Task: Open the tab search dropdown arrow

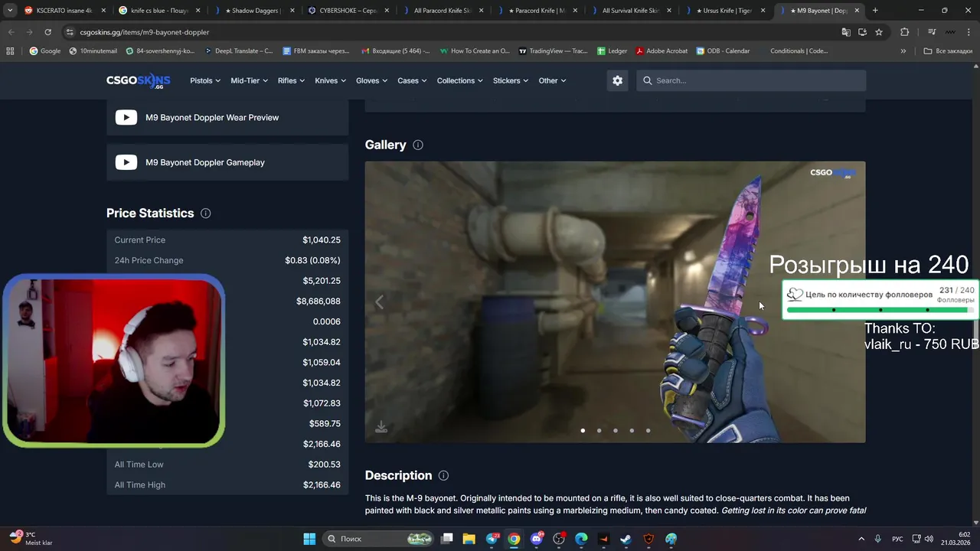Action: pyautogui.click(x=9, y=11)
